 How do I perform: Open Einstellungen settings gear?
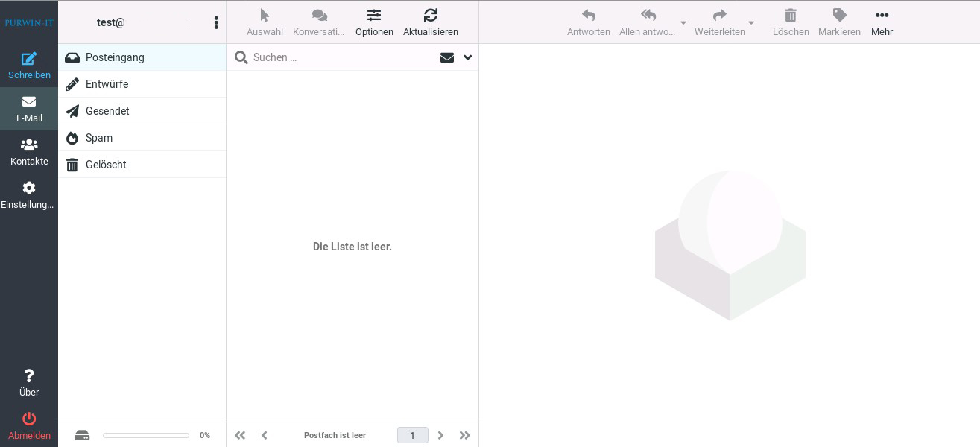[x=29, y=195]
